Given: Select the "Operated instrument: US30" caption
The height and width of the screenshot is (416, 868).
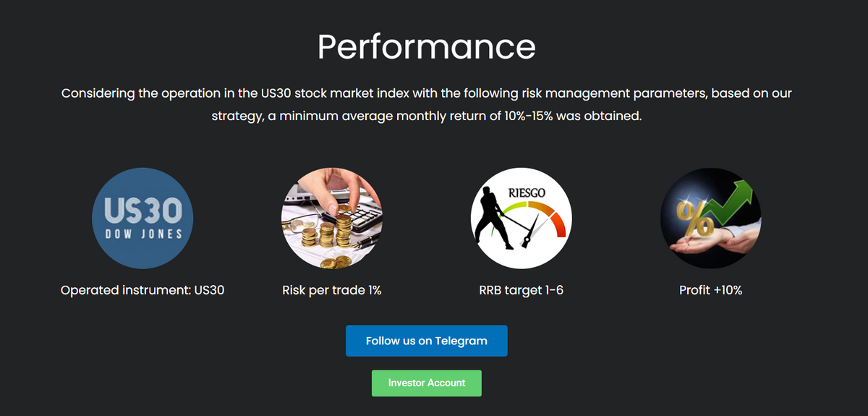Looking at the screenshot, I should 142,290.
